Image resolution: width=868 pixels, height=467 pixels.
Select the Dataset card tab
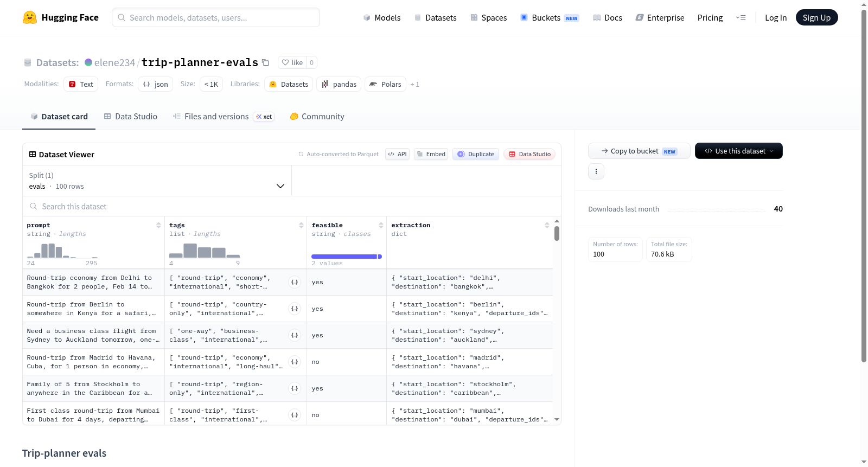tap(59, 116)
